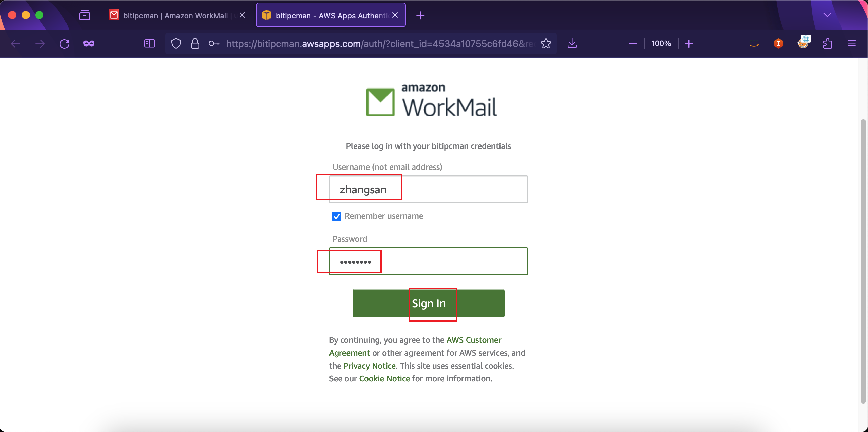Show site security lock information
This screenshot has height=432, width=868.
pos(195,44)
